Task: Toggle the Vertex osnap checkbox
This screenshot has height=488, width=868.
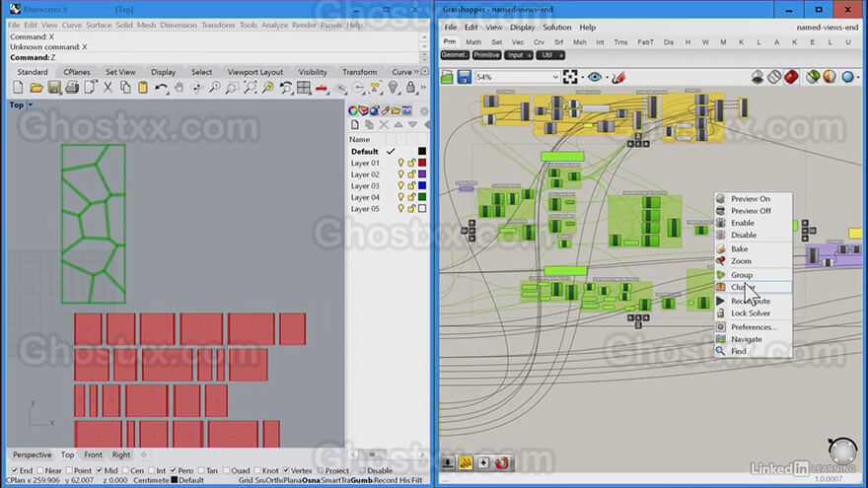Action: click(x=286, y=470)
